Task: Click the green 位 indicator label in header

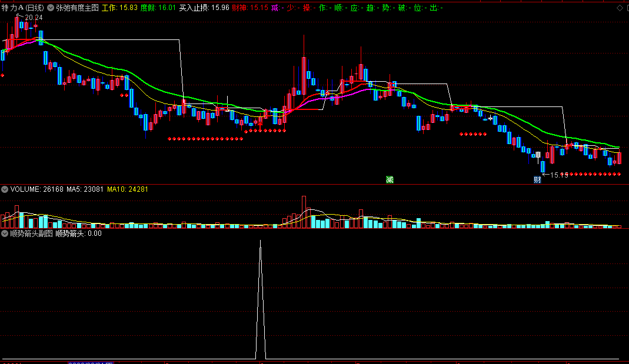Action: pos(420,8)
